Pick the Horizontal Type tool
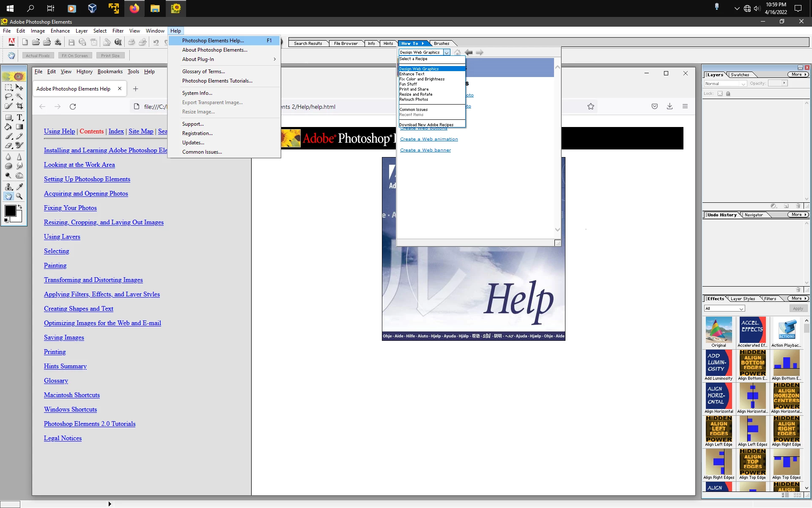Viewport: 812px width, 508px height. 19,117
